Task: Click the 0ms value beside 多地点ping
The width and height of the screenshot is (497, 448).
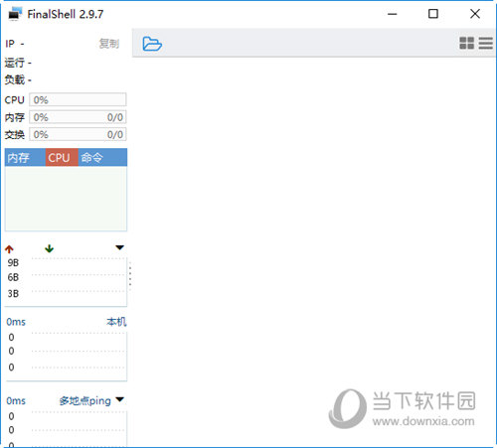Action: point(16,400)
